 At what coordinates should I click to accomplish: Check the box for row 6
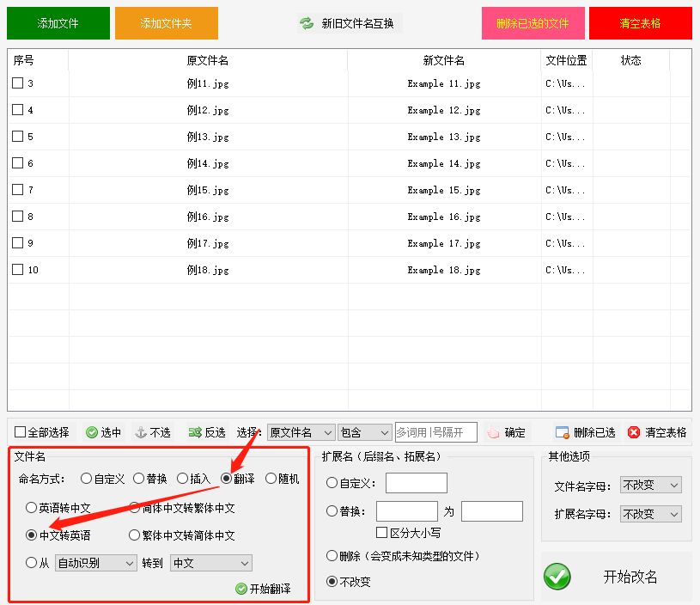17,163
